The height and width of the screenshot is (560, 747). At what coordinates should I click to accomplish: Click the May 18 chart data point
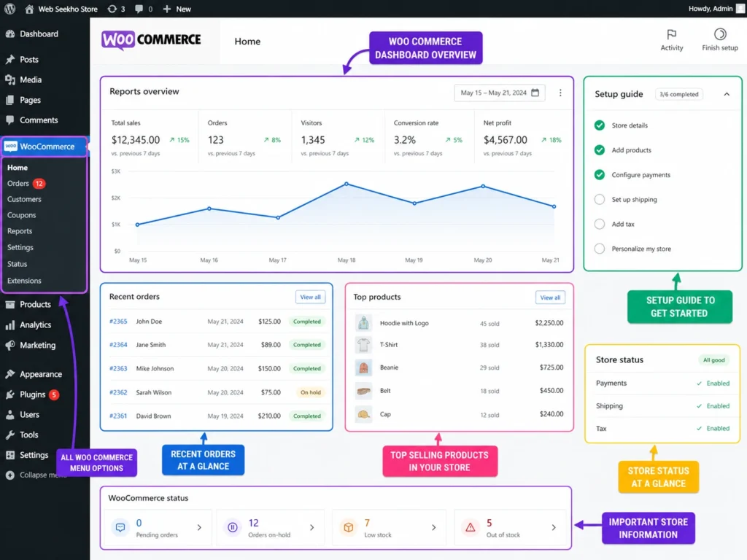tap(347, 184)
